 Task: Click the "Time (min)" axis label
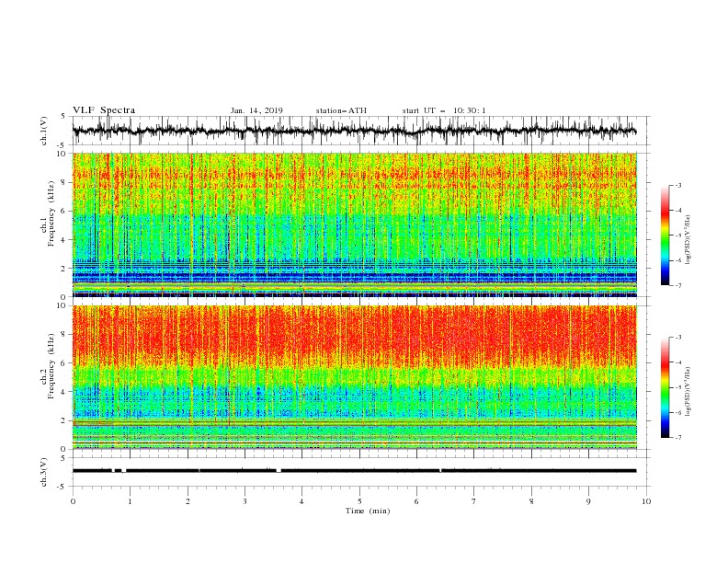368,511
